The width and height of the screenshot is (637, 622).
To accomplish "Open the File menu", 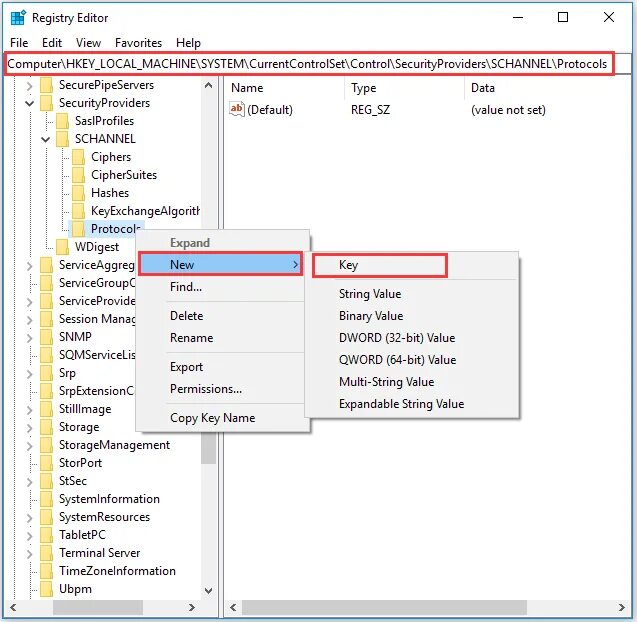I will pyautogui.click(x=19, y=43).
